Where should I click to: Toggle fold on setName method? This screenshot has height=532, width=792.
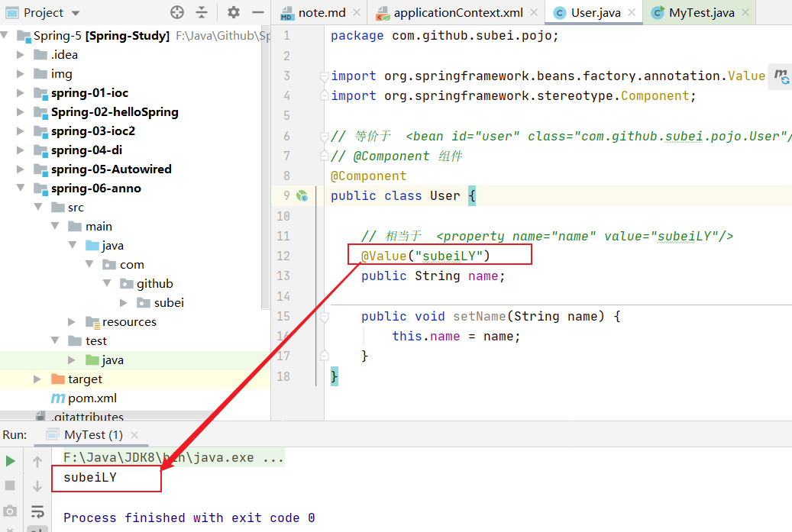(324, 316)
